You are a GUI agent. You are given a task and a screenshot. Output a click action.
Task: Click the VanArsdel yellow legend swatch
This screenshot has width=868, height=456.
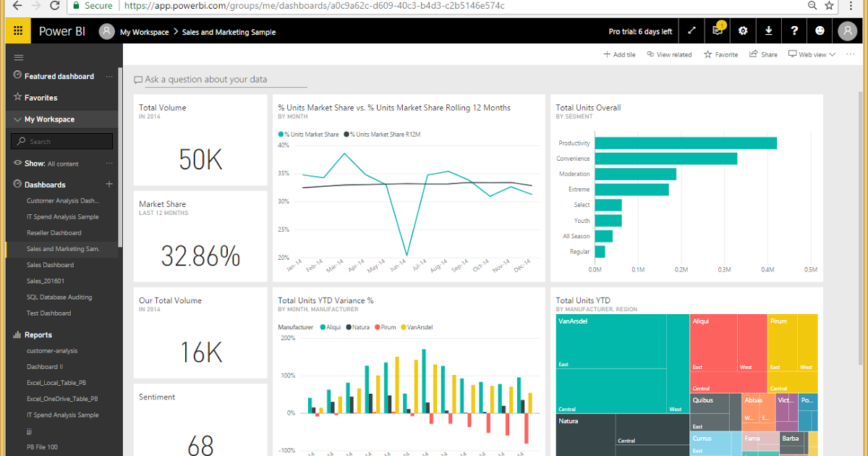[x=403, y=327]
